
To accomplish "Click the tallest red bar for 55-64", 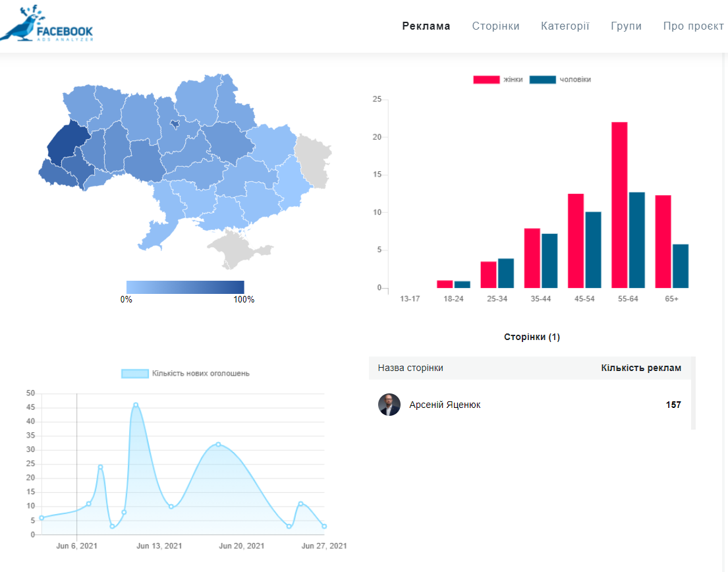I will [x=619, y=204].
